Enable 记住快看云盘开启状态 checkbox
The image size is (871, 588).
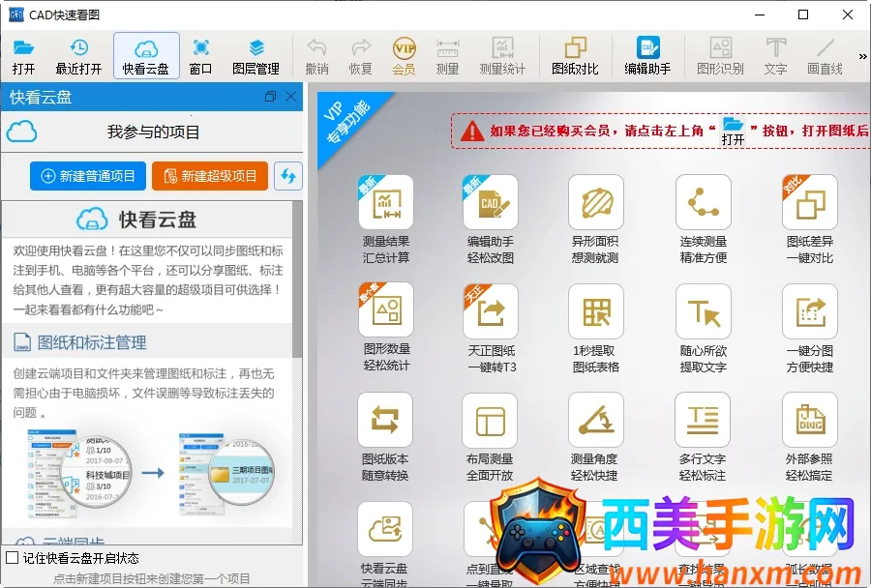tap(13, 558)
